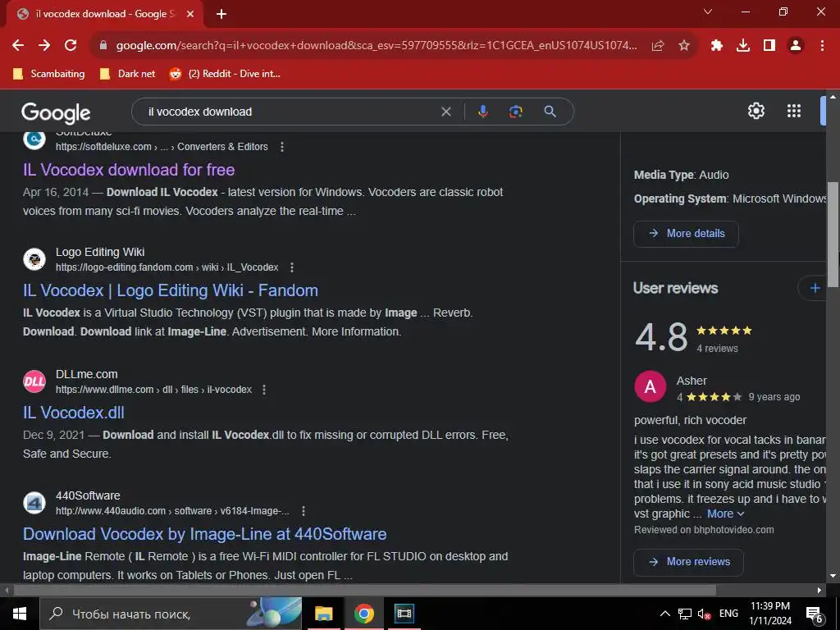840x630 pixels.
Task: Open Chrome downloads icon
Action: 743,46
